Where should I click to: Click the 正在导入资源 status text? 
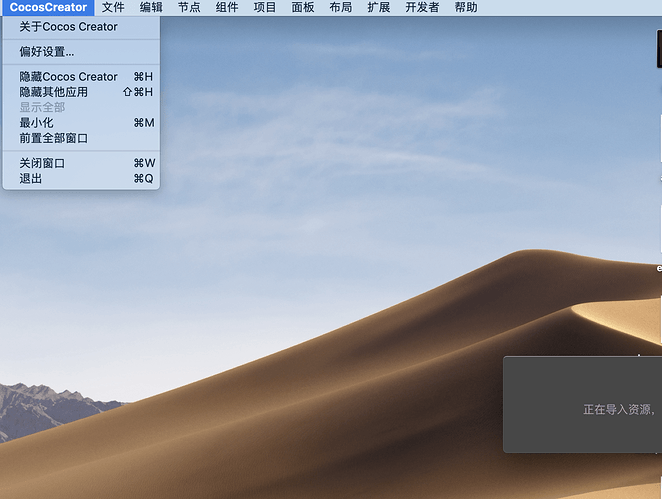619,410
